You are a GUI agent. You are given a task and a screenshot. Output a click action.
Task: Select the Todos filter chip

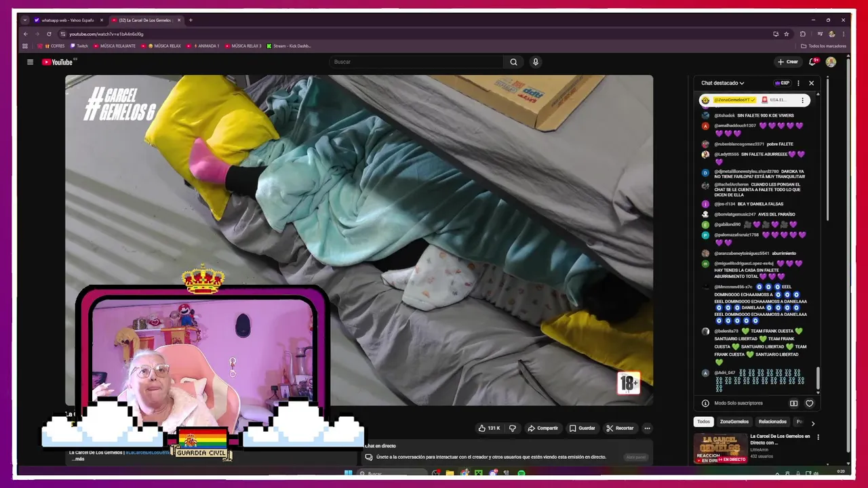(x=704, y=422)
